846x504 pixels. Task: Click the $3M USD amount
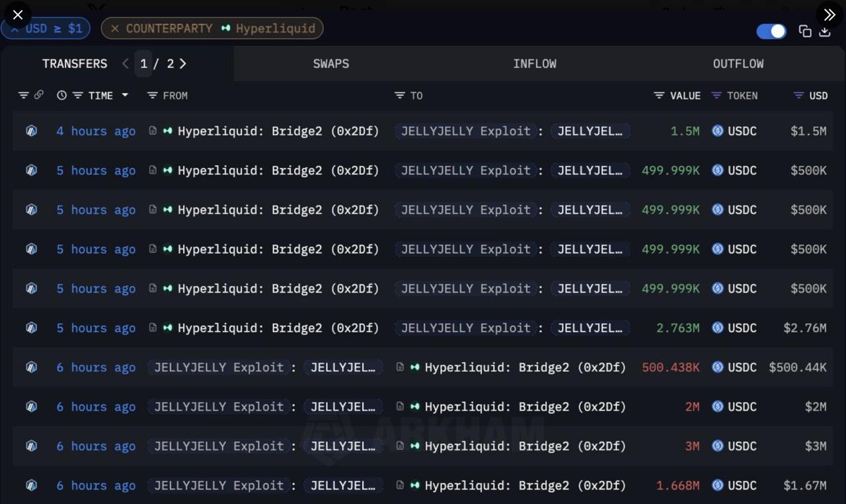(x=816, y=446)
